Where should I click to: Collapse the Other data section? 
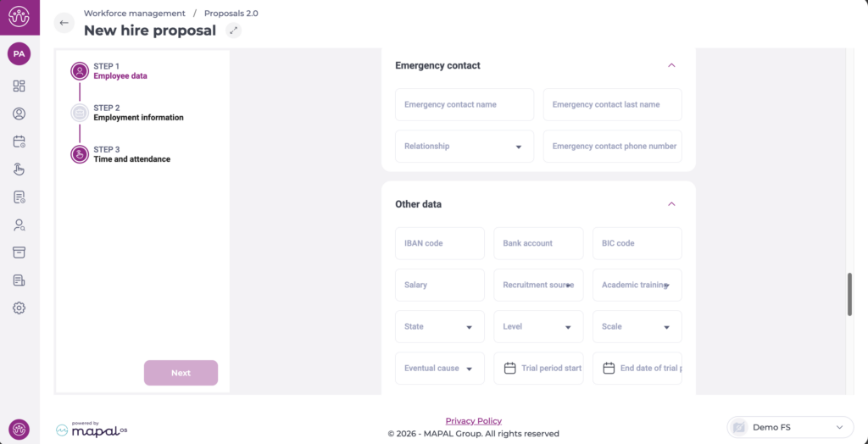pos(671,204)
